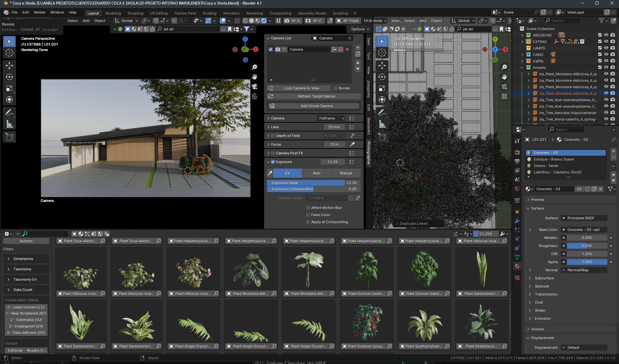Click the pan hand icon in camera viewport

click(255, 77)
